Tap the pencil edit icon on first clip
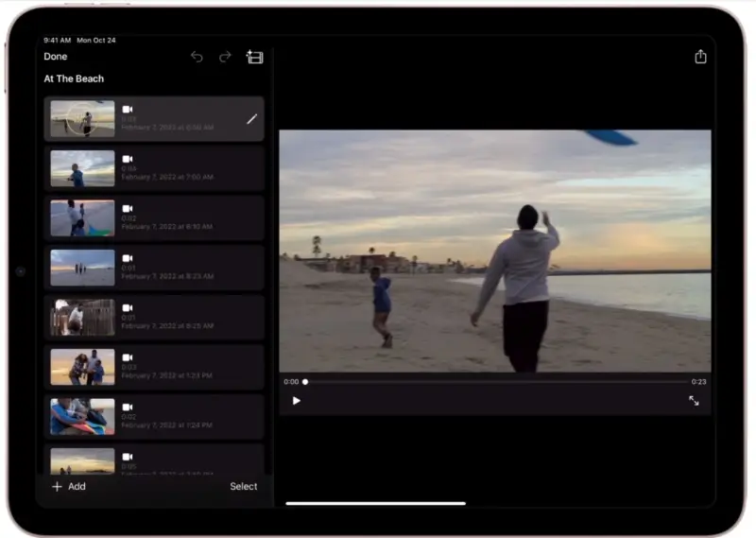Image resolution: width=756 pixels, height=538 pixels. click(251, 119)
